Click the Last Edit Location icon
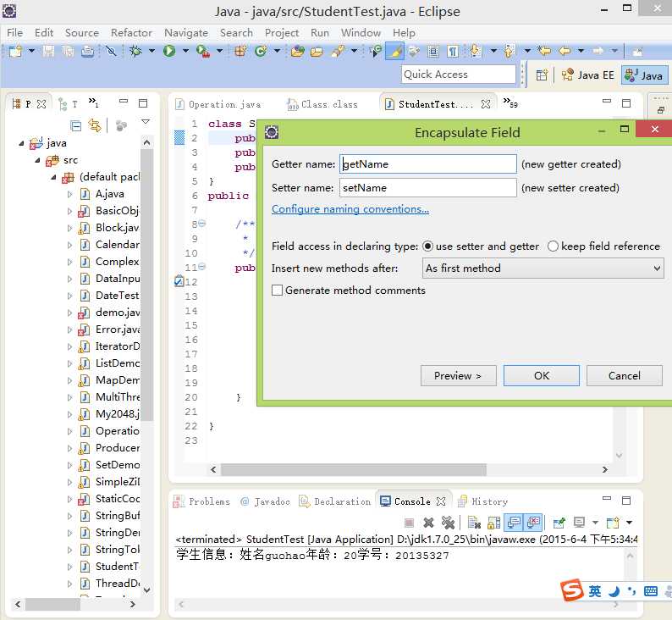The width and height of the screenshot is (672, 620). (544, 52)
